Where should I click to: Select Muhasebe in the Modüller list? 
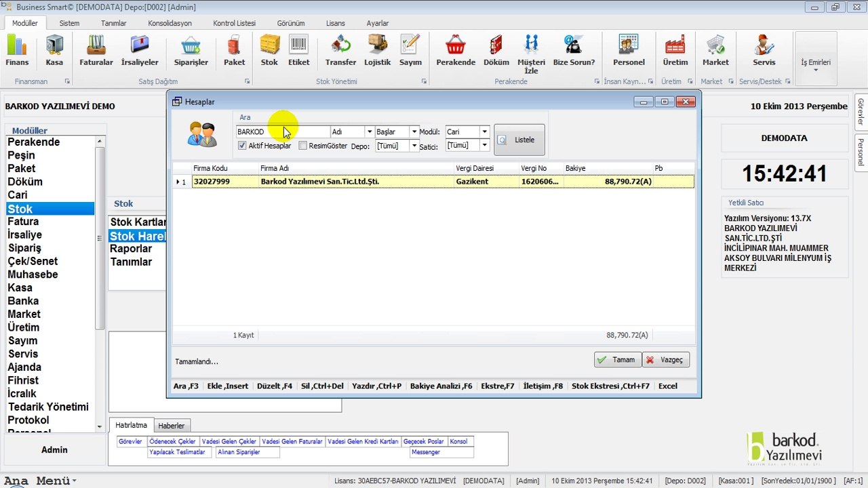pos(33,274)
